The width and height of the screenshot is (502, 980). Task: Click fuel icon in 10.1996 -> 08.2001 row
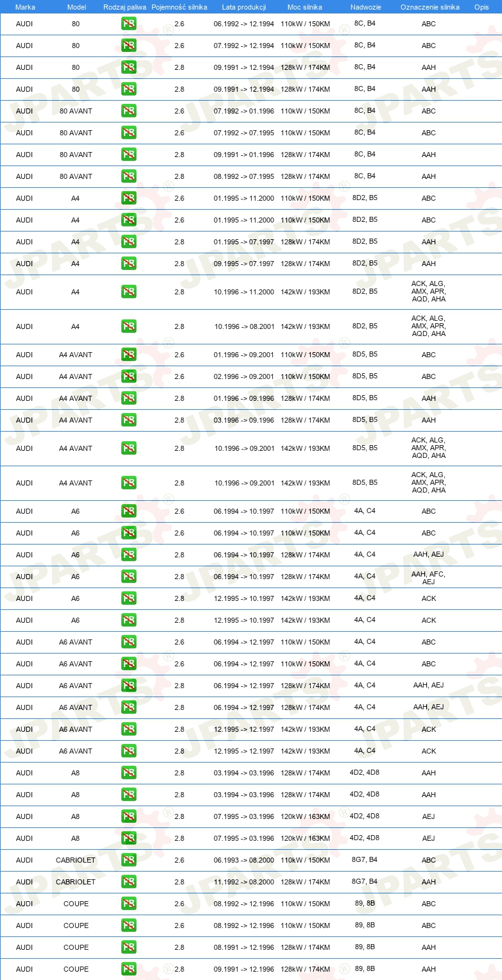pyautogui.click(x=128, y=326)
